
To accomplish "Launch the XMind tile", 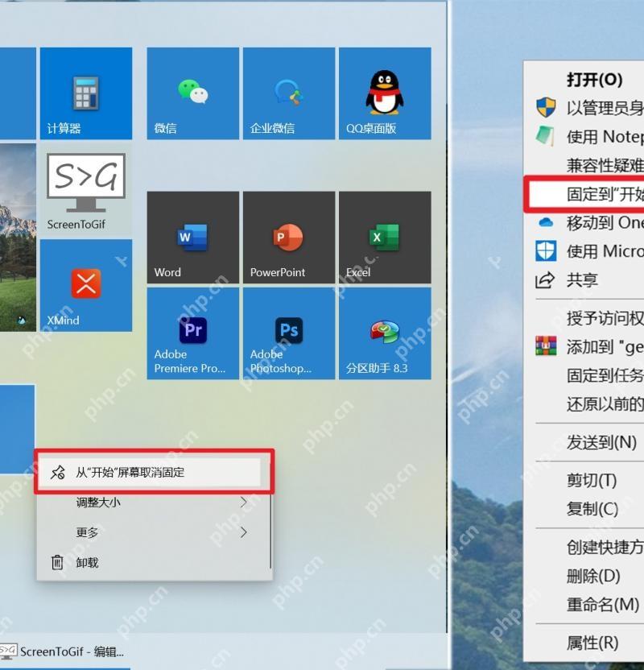I will tap(86, 285).
